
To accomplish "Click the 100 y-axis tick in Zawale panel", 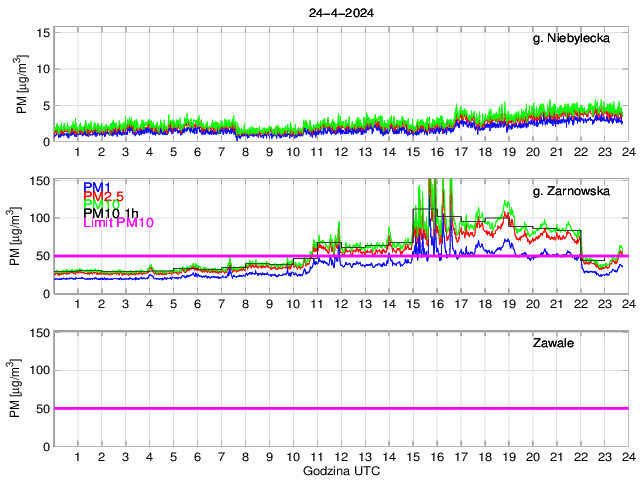I will (x=40, y=370).
